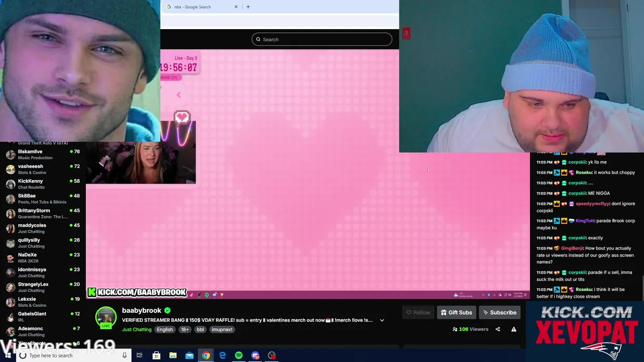Select the bbl tag
The image size is (644, 362).
point(200,329)
